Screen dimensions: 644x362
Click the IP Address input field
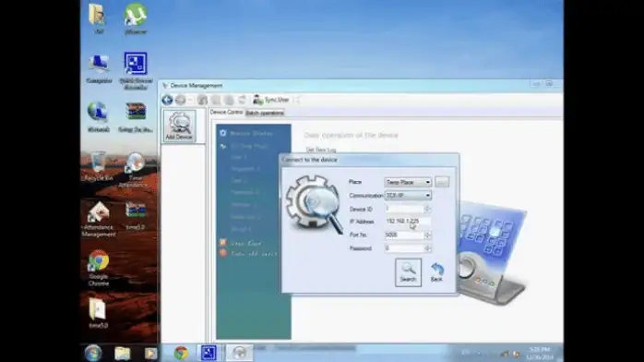(x=408, y=222)
